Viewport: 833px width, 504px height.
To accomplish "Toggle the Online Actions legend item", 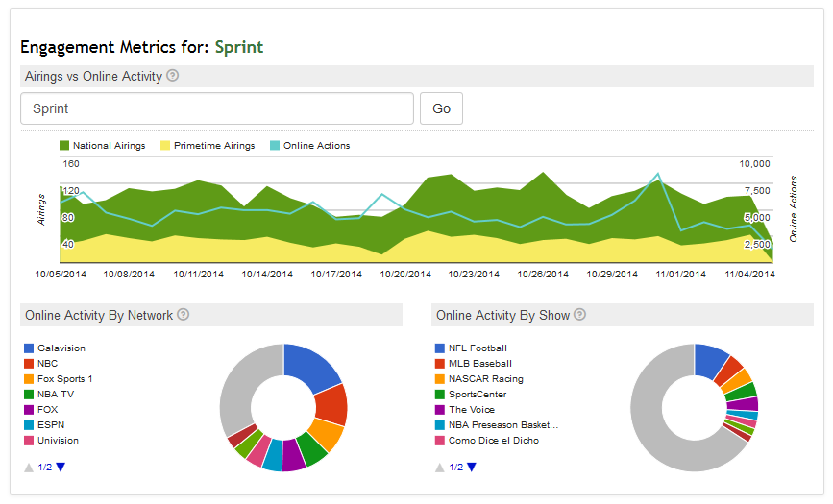I will click(x=310, y=146).
